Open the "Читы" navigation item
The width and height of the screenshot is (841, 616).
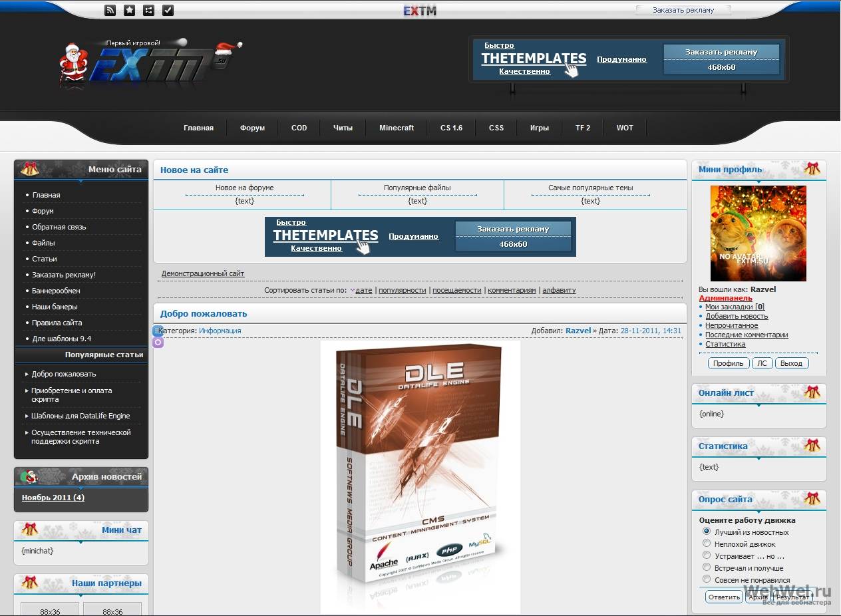[x=343, y=128]
